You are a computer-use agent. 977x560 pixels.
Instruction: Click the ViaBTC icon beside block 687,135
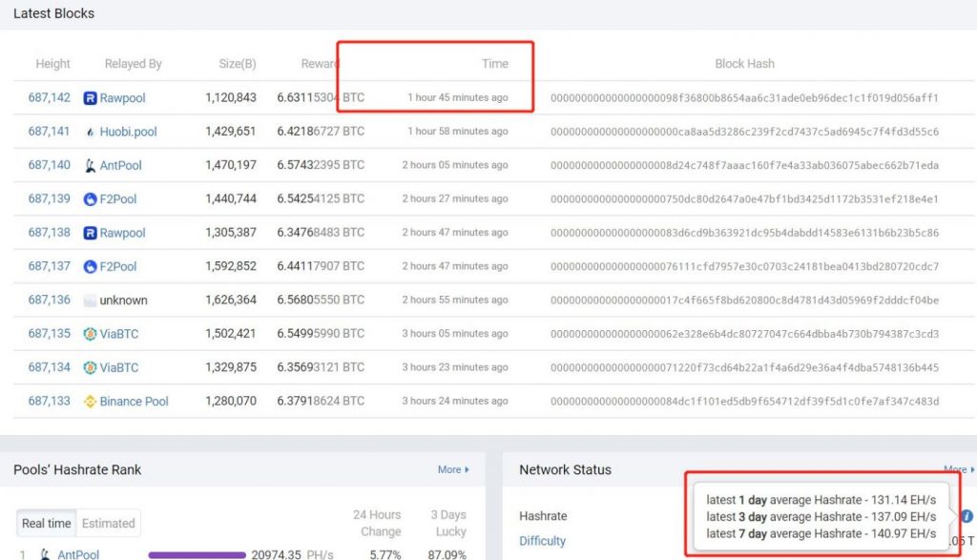click(x=91, y=334)
